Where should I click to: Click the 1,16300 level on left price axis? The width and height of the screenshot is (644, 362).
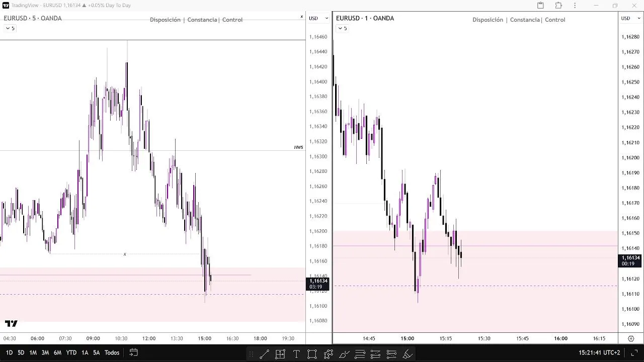tap(318, 156)
